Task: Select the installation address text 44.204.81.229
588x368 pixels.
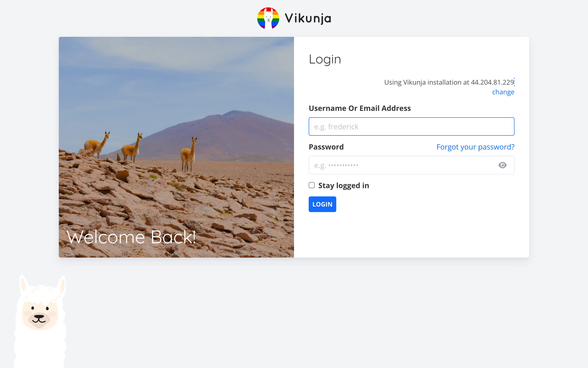Action: tap(492, 82)
